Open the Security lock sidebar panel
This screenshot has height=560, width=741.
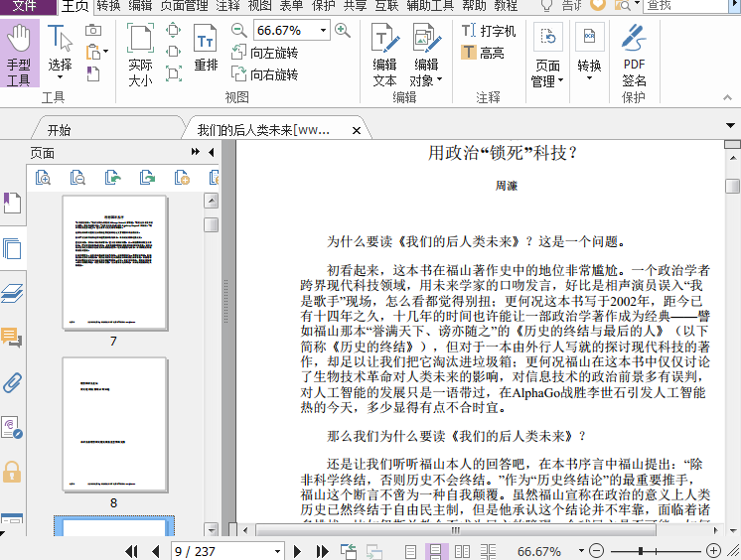click(12, 472)
